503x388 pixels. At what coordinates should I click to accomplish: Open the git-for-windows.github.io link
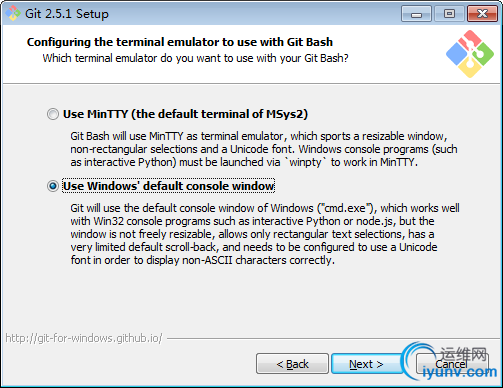84,338
